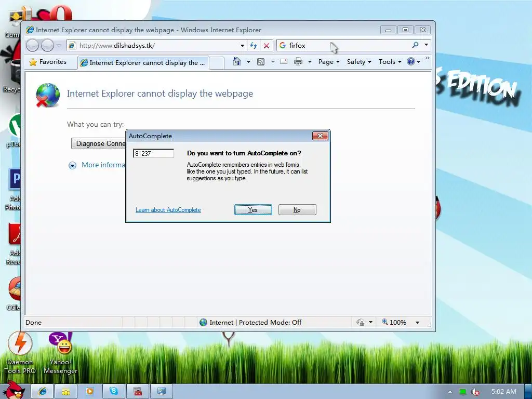532x399 pixels.
Task: Click Yes to turn AutoComplete on
Action: click(x=253, y=210)
